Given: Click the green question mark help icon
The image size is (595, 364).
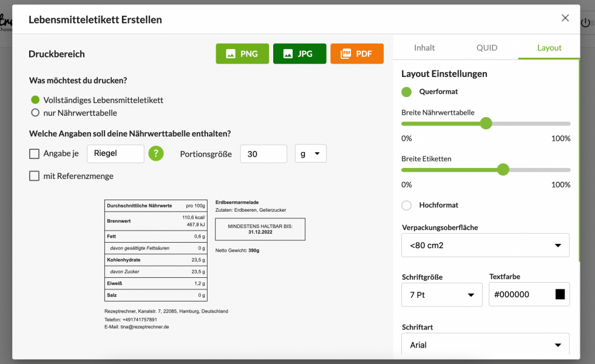Looking at the screenshot, I should pyautogui.click(x=156, y=153).
